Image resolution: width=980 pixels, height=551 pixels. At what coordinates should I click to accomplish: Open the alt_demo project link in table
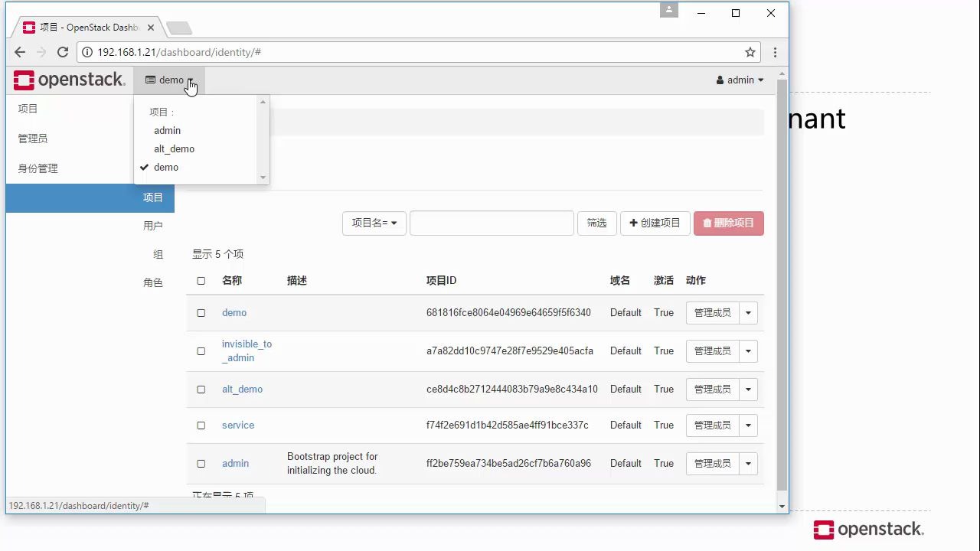tap(242, 389)
